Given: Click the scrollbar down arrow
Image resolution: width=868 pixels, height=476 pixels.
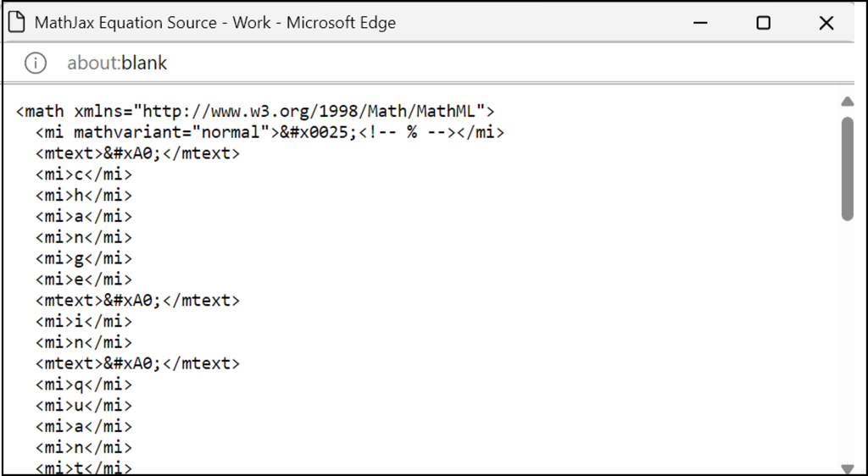Looking at the screenshot, I should [x=847, y=468].
